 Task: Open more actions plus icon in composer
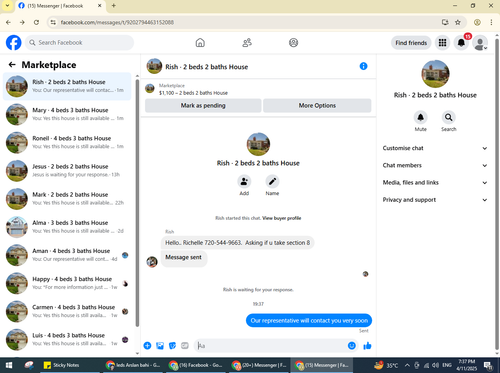(147, 346)
